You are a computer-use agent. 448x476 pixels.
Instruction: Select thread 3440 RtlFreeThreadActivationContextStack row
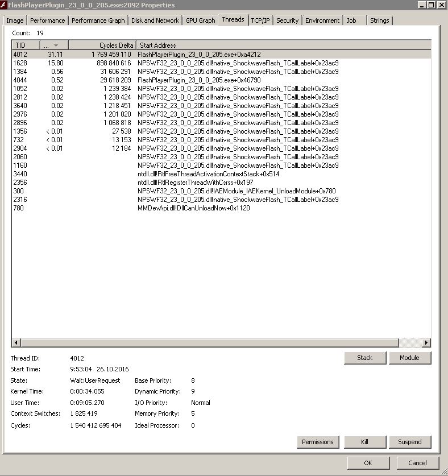(x=221, y=173)
